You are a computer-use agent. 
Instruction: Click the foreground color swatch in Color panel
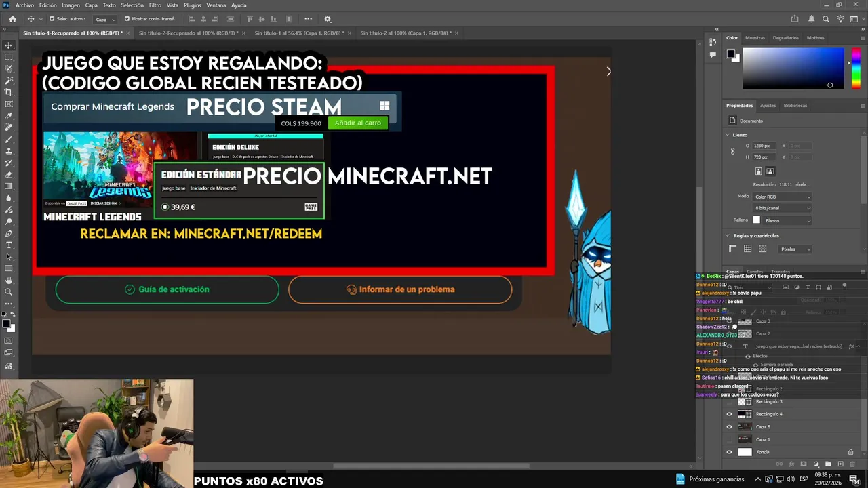[731, 54]
